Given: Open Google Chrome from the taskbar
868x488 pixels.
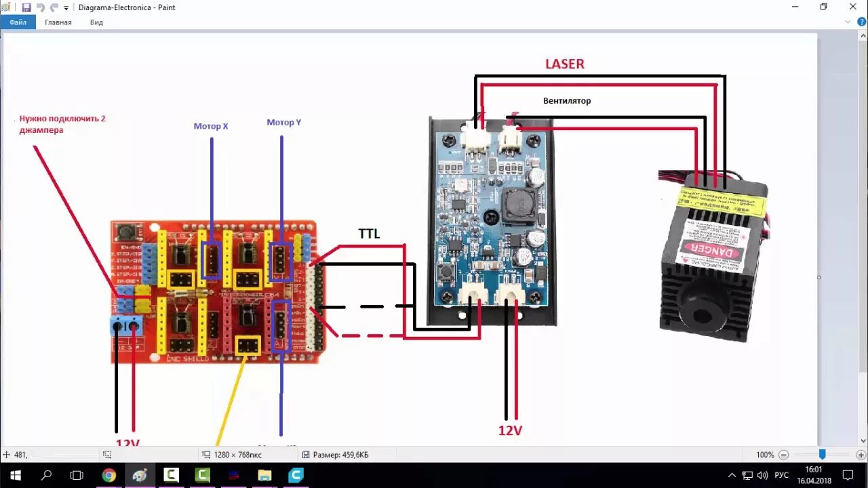Looking at the screenshot, I should [109, 475].
